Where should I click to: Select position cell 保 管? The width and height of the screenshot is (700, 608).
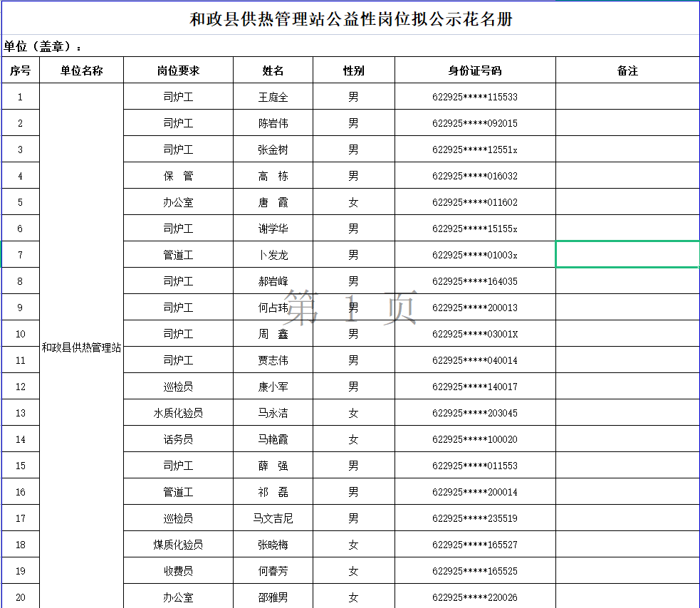(178, 175)
